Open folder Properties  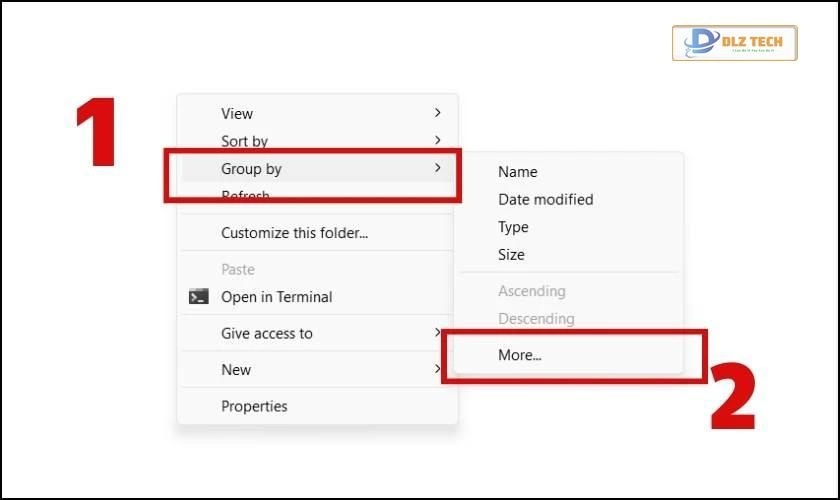[x=254, y=406]
